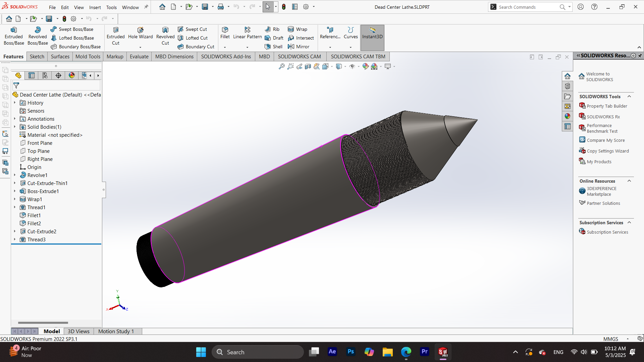Click the FeatureManager horizontal scrollbar
The image size is (644, 362).
click(x=43, y=323)
